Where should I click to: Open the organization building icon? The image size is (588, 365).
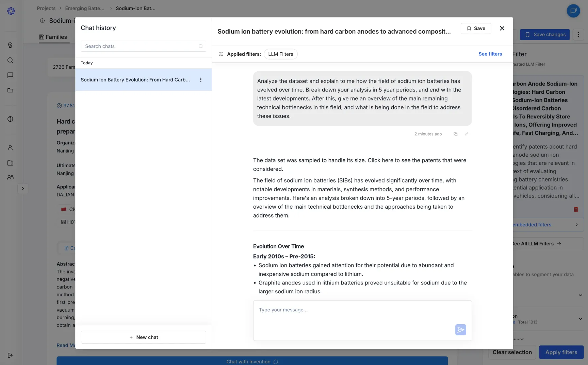point(10,162)
